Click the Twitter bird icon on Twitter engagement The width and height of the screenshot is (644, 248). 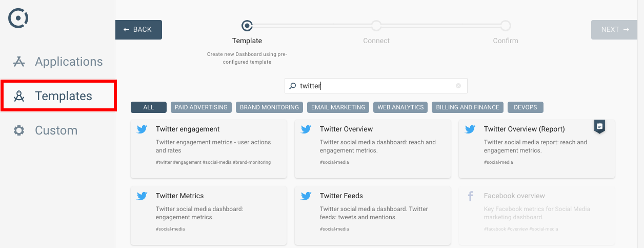pyautogui.click(x=142, y=129)
